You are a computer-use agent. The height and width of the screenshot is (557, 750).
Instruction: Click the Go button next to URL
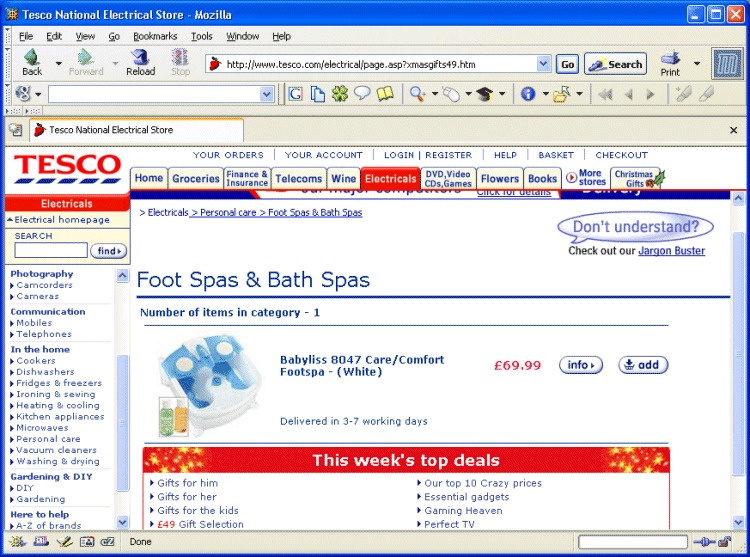567,64
